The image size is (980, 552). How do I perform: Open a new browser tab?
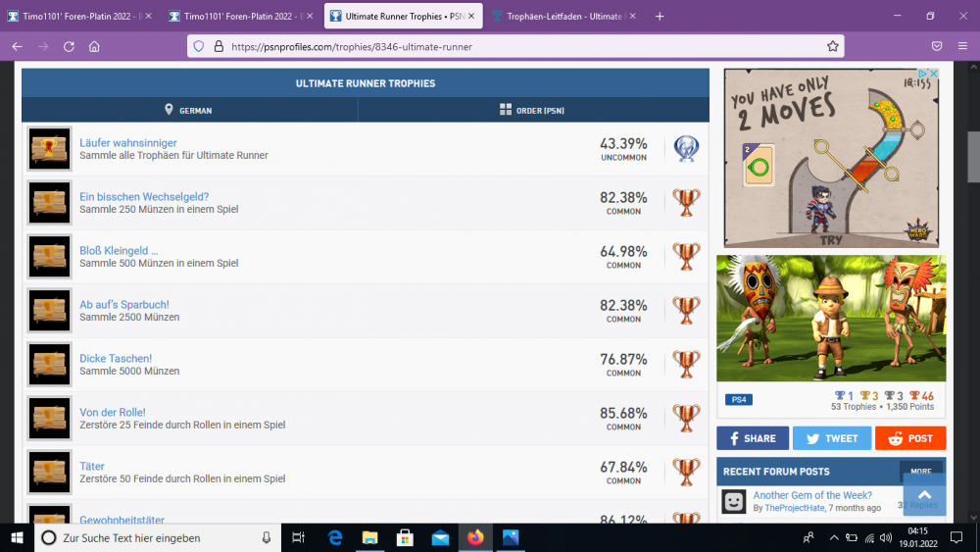pos(660,17)
